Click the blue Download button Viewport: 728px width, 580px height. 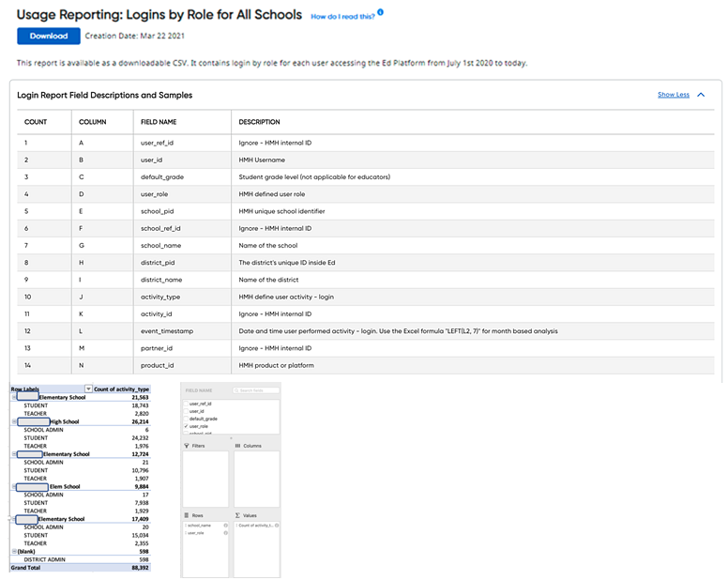49,37
